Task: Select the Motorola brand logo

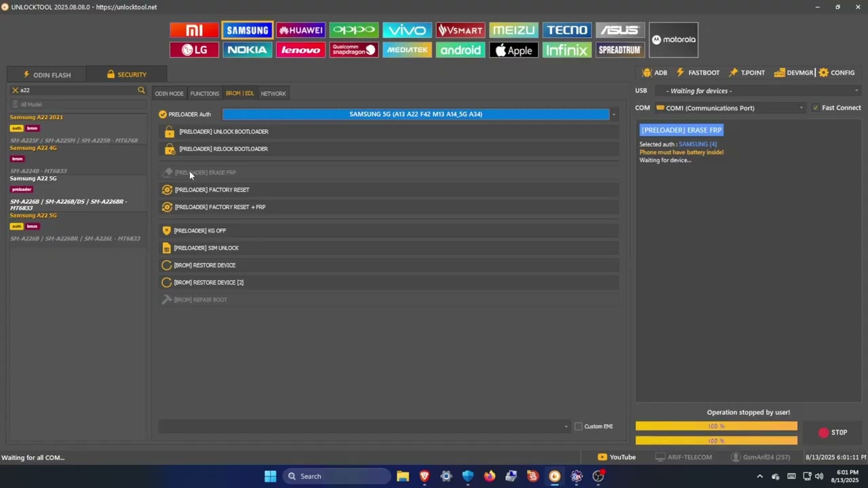Action: (673, 40)
